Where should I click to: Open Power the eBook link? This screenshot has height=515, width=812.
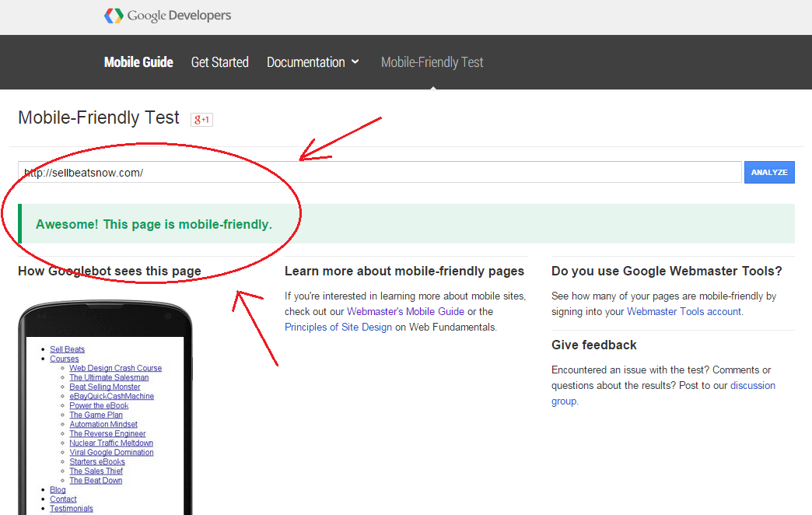(x=99, y=405)
